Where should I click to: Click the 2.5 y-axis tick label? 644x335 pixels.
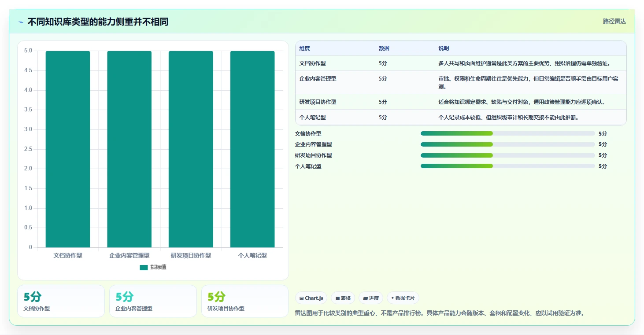(x=28, y=149)
